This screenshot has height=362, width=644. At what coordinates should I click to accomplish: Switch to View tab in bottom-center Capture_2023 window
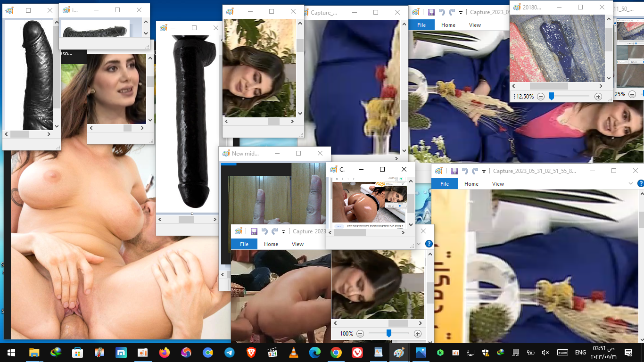pos(297,244)
